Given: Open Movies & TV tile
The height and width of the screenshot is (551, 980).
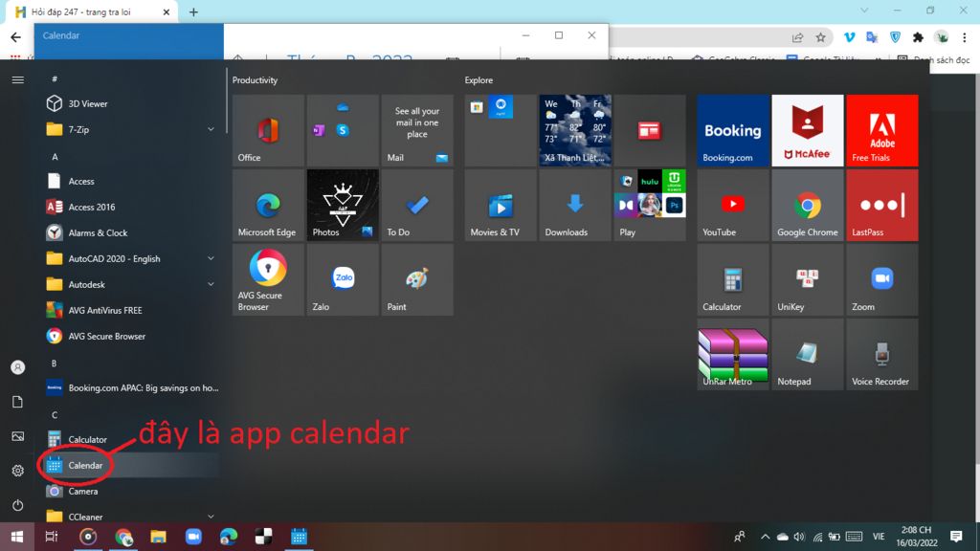Looking at the screenshot, I should 501,205.
